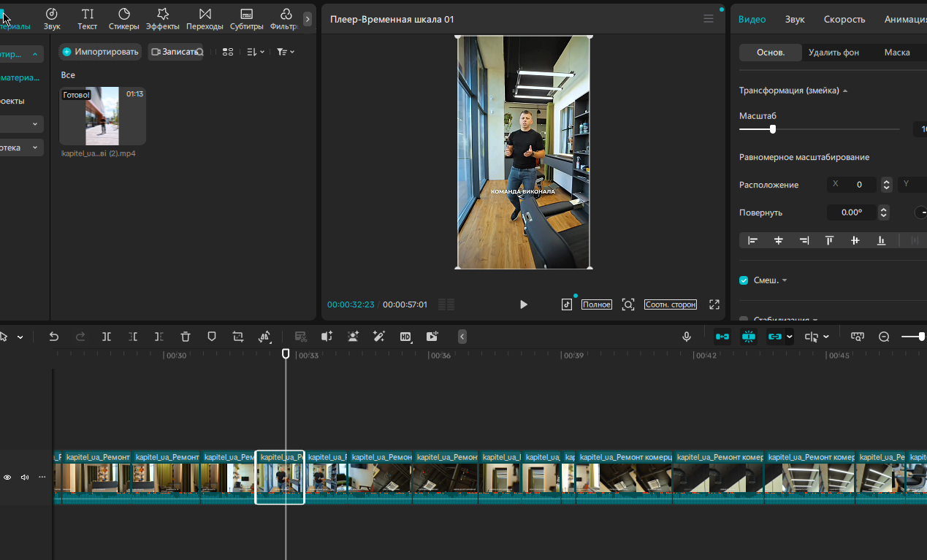Image resolution: width=927 pixels, height=560 pixels.
Task: Open the Полное quality dropdown
Action: (597, 304)
